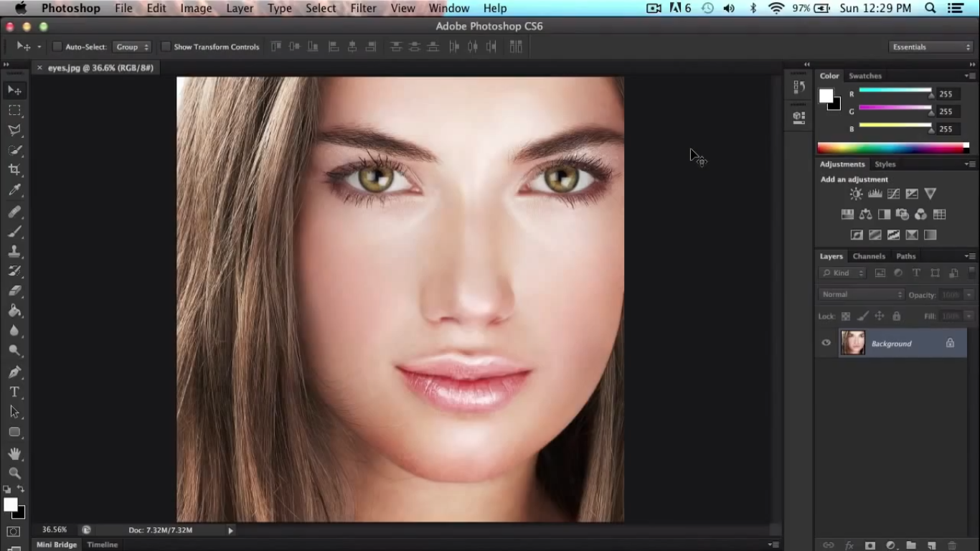980x551 pixels.
Task: Open the Normal blend mode dropdown
Action: (x=862, y=294)
